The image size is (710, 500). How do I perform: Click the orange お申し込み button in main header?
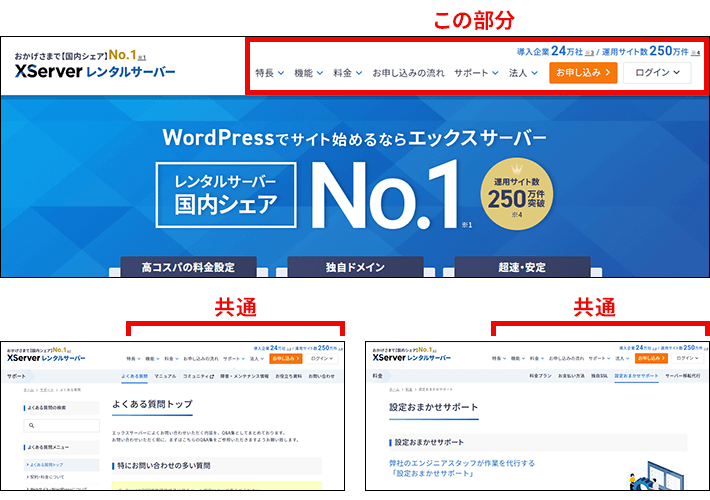[581, 73]
